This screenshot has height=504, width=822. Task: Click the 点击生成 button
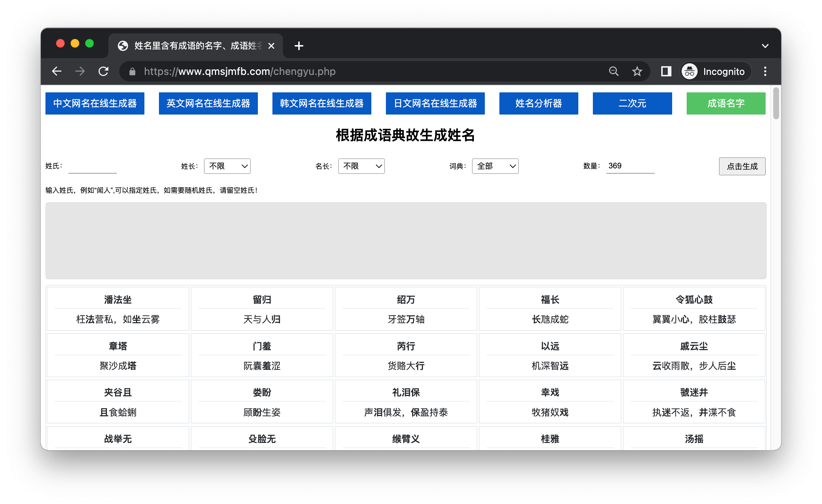742,166
